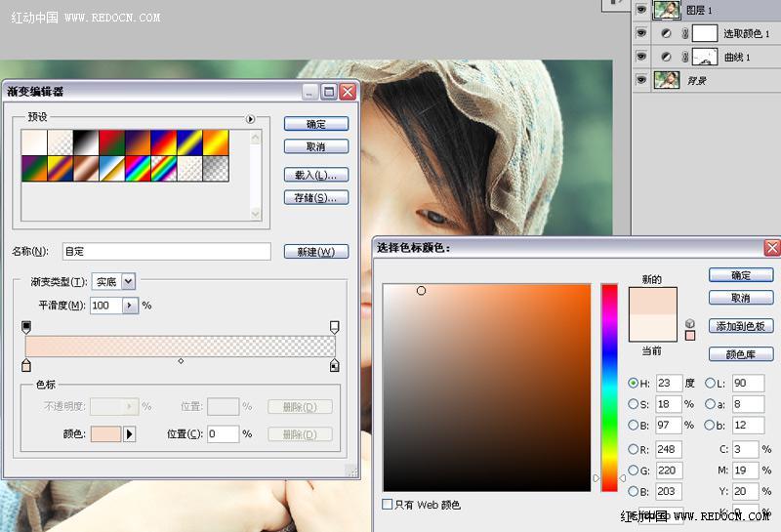Click the gradient midpoint diamond marker
Image resolution: width=781 pixels, height=532 pixels.
181,360
